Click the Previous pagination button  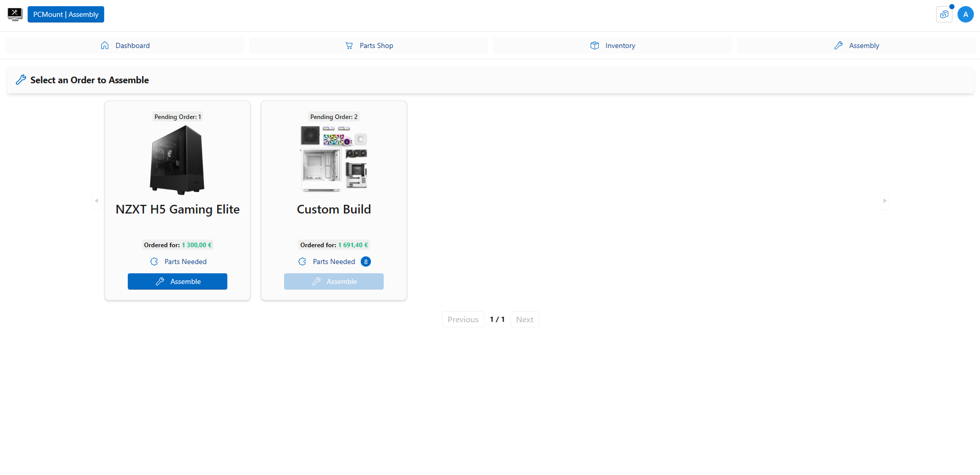click(463, 319)
